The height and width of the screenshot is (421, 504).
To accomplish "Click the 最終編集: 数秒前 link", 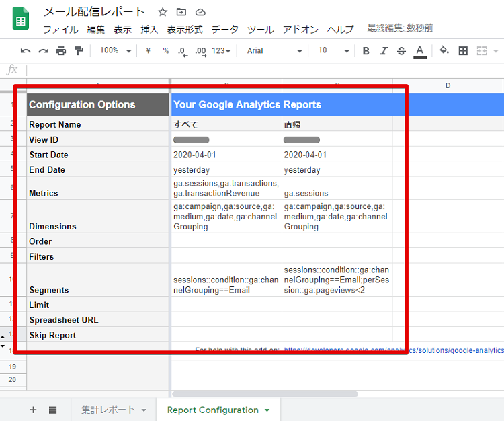I will click(400, 28).
